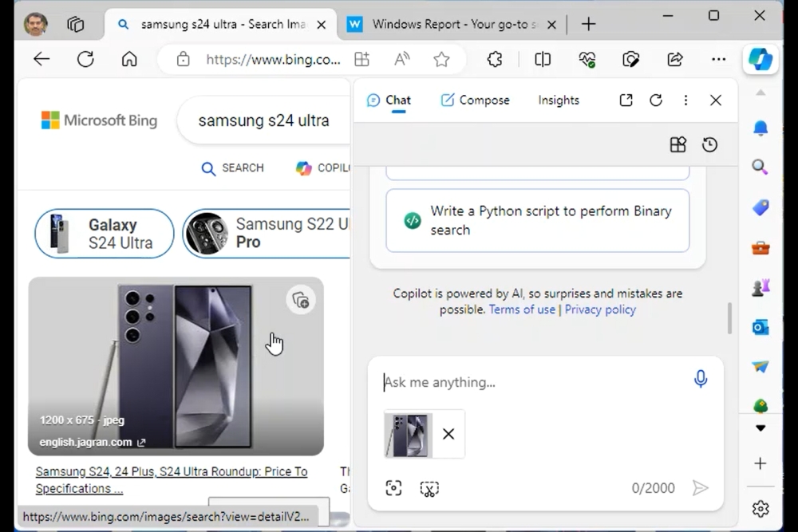This screenshot has width=798, height=532.
Task: Start voice input with the microphone icon
Action: 701,379
